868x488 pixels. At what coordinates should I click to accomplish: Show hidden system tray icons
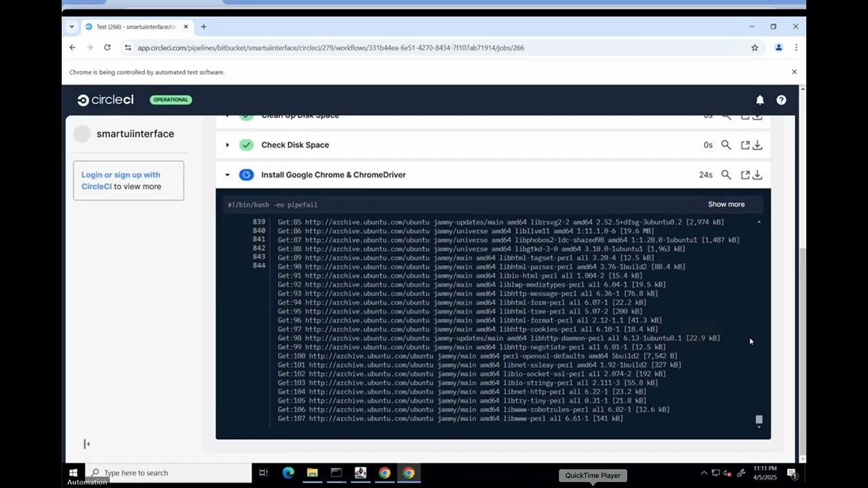704,473
